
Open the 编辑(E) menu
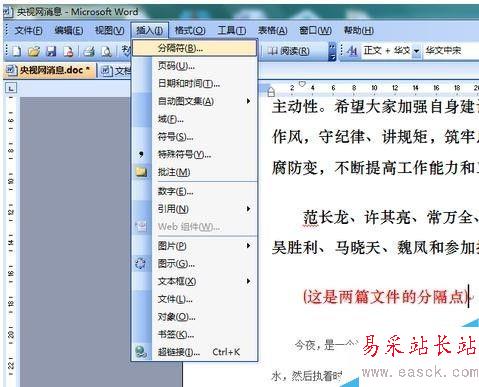[x=69, y=30]
